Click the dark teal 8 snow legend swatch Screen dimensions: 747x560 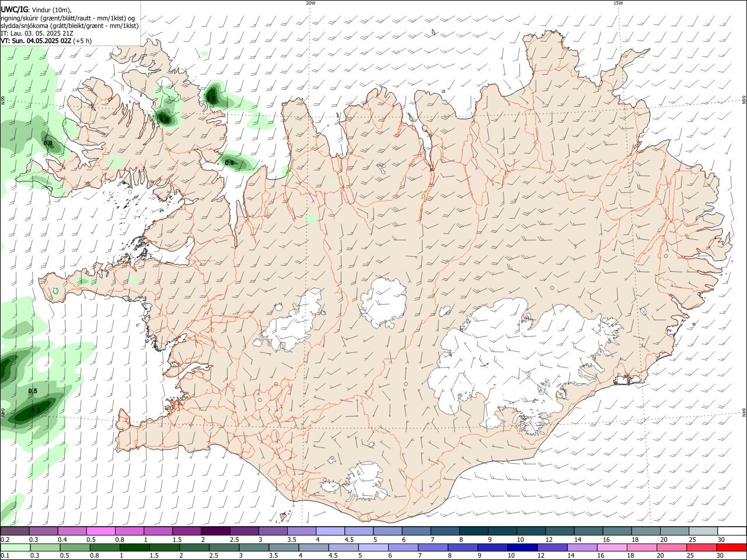474,531
